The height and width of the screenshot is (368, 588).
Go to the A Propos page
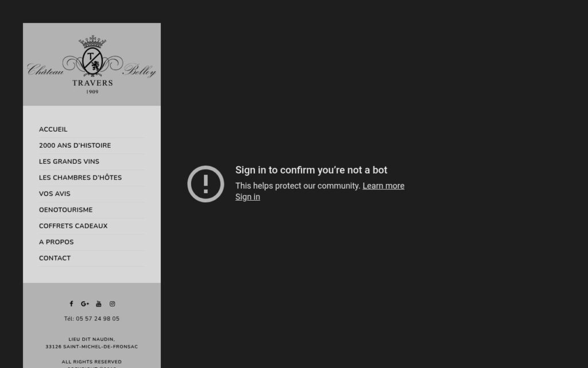(x=56, y=242)
